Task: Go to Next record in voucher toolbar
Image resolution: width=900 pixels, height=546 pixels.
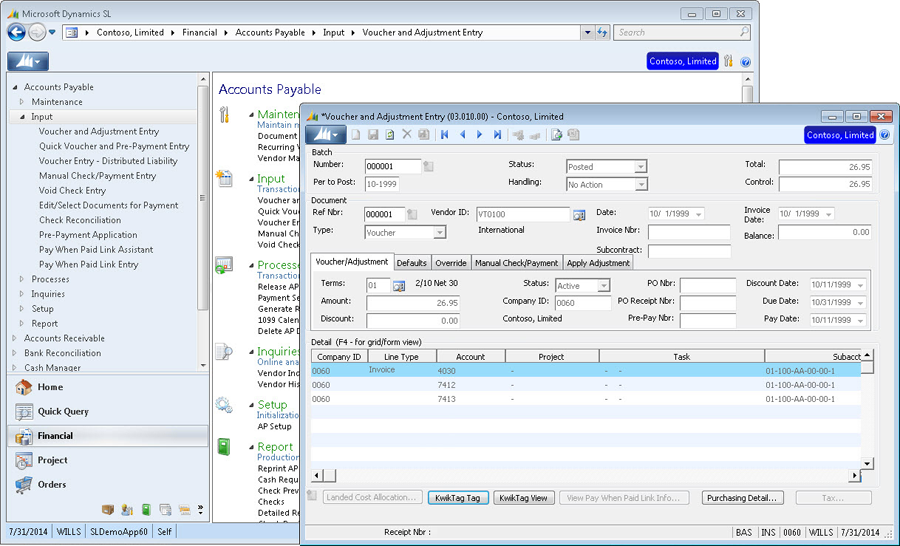Action: coord(479,134)
